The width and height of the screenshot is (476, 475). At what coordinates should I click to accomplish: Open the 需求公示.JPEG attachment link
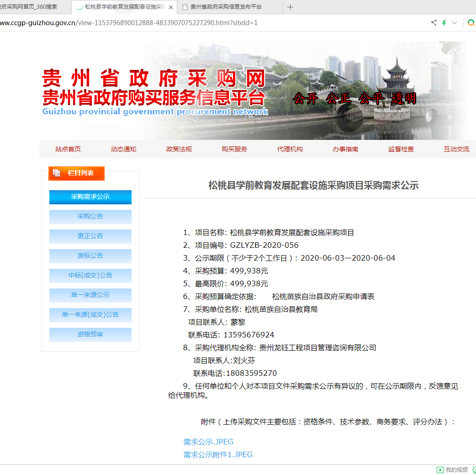(x=208, y=442)
